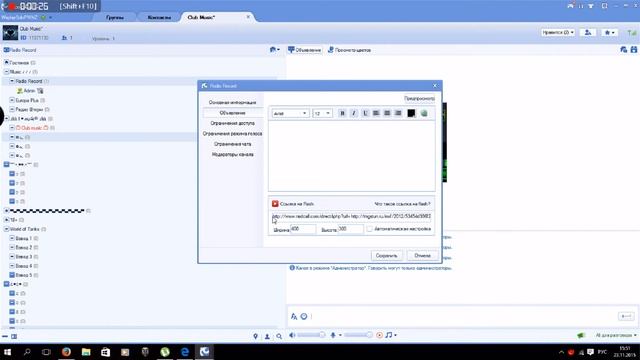Select the Admin user in Radio Record

[29, 91]
